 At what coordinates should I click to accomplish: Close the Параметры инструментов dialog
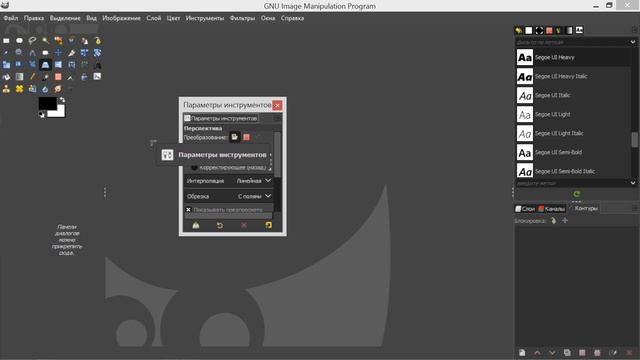pos(277,105)
